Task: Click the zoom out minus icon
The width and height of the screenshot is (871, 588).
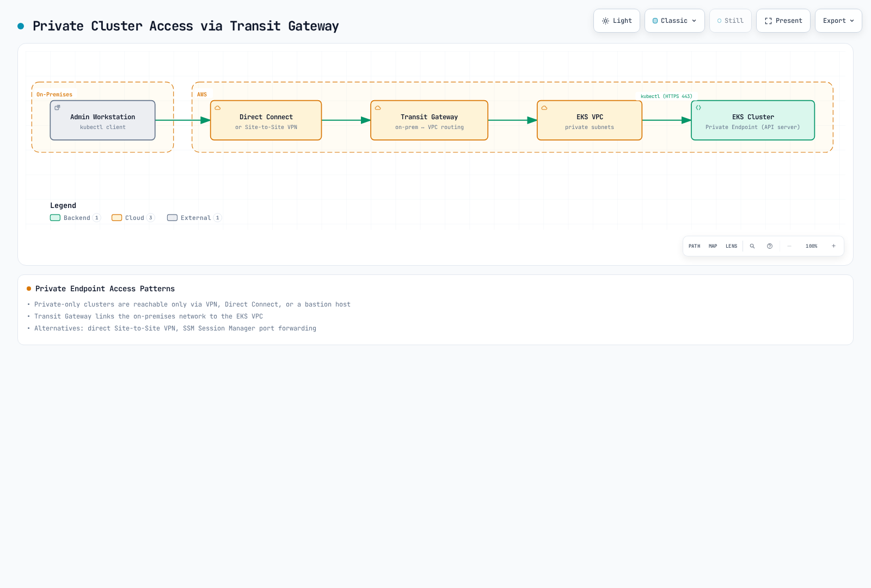Action: pyautogui.click(x=789, y=246)
